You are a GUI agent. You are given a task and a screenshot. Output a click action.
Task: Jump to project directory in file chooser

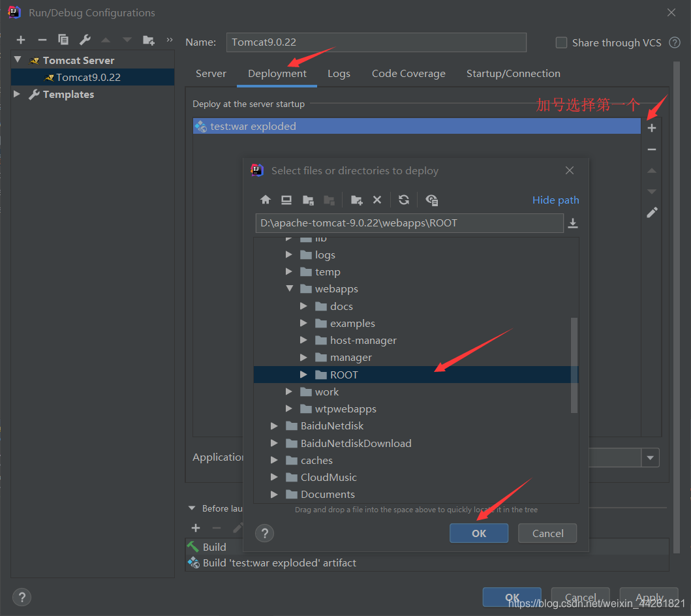pos(308,200)
